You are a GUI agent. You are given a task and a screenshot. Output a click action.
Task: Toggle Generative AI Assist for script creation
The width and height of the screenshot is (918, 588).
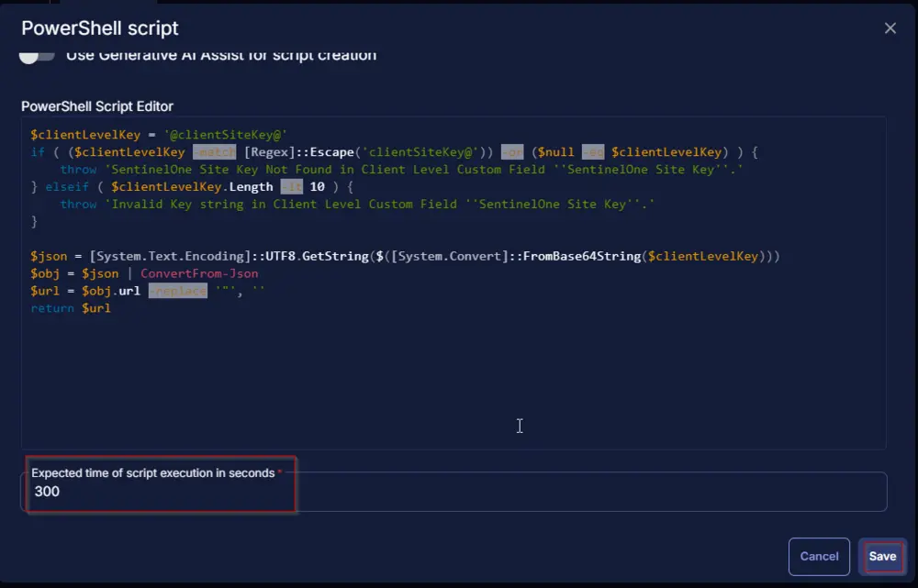37,56
